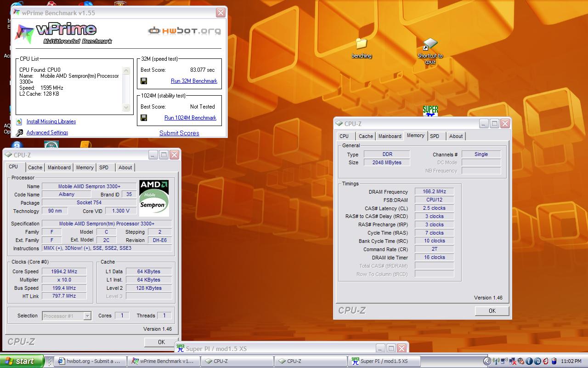
Task: Click the FSB:DRAM value CPU/12
Action: (435, 200)
